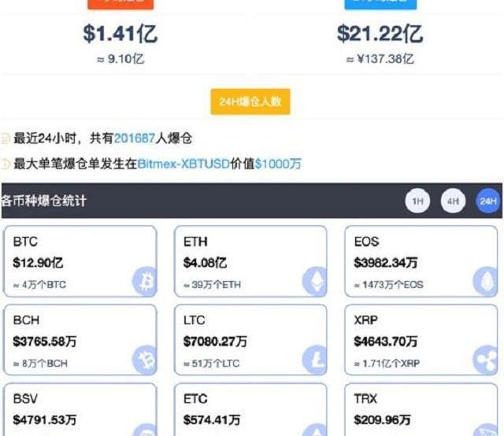504x436 pixels.
Task: Click the Bitcoin Cash coin icon
Action: pyautogui.click(x=145, y=360)
